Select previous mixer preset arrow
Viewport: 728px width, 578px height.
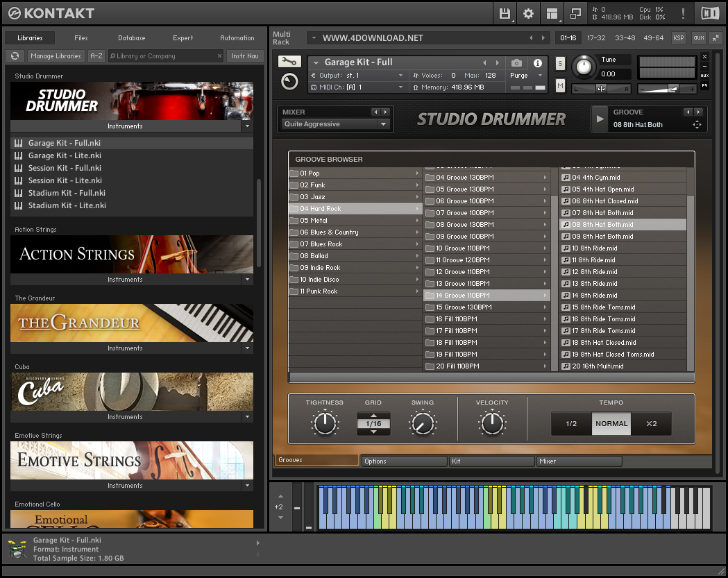(x=376, y=112)
